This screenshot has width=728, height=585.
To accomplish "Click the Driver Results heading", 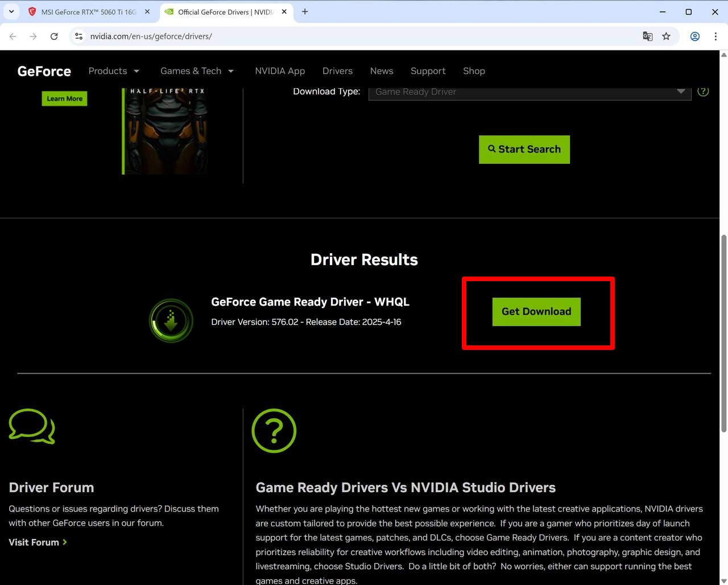I will tap(364, 259).
